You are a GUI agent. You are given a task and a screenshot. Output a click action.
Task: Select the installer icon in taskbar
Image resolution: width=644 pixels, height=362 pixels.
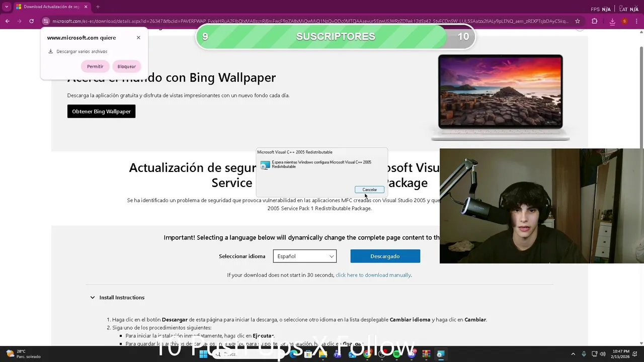(x=441, y=354)
